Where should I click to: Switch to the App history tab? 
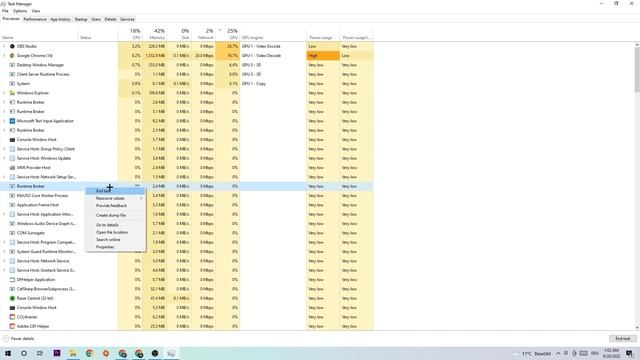(x=60, y=19)
